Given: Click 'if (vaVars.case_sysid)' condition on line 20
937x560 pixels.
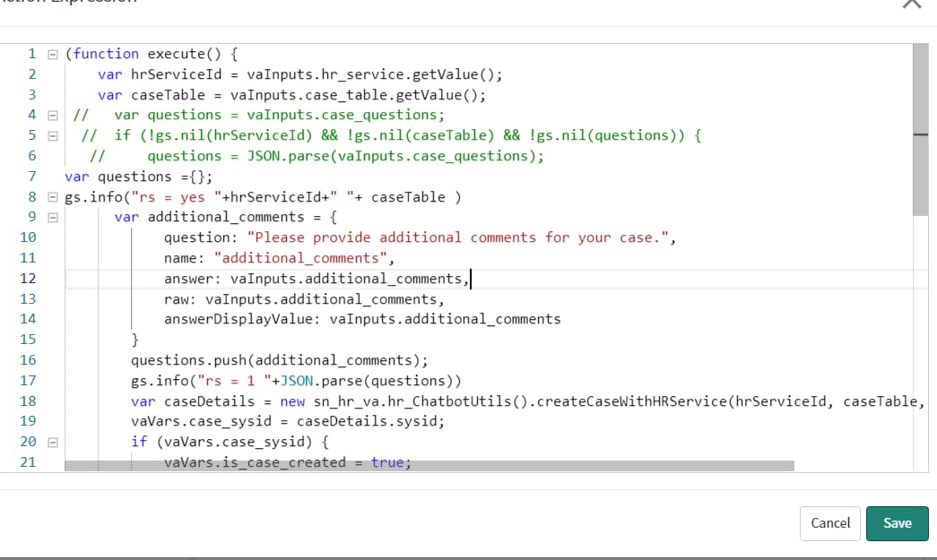Looking at the screenshot, I should click(x=221, y=442).
